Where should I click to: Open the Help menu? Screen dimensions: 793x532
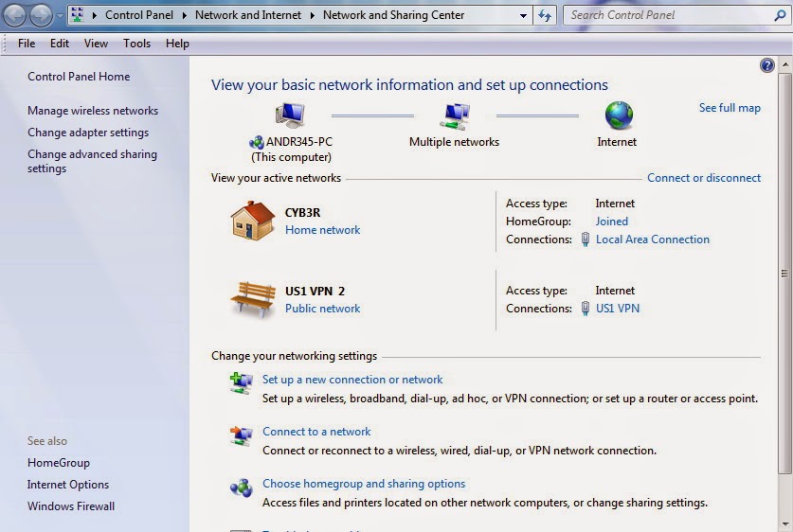177,44
